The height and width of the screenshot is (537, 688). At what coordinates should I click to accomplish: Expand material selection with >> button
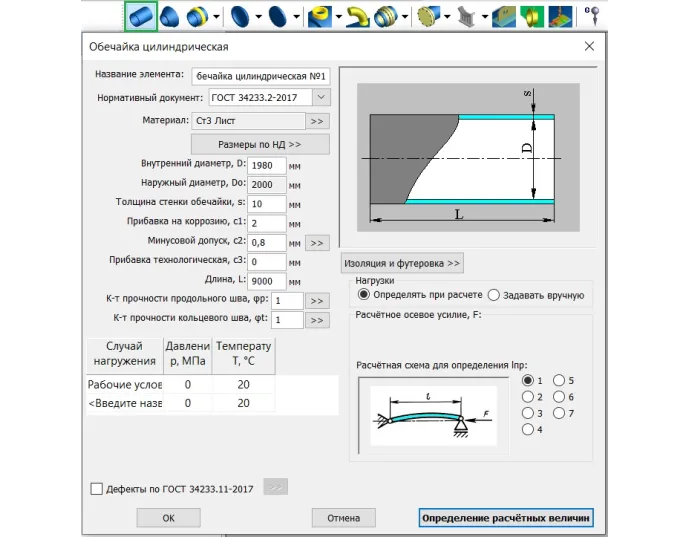point(317,121)
